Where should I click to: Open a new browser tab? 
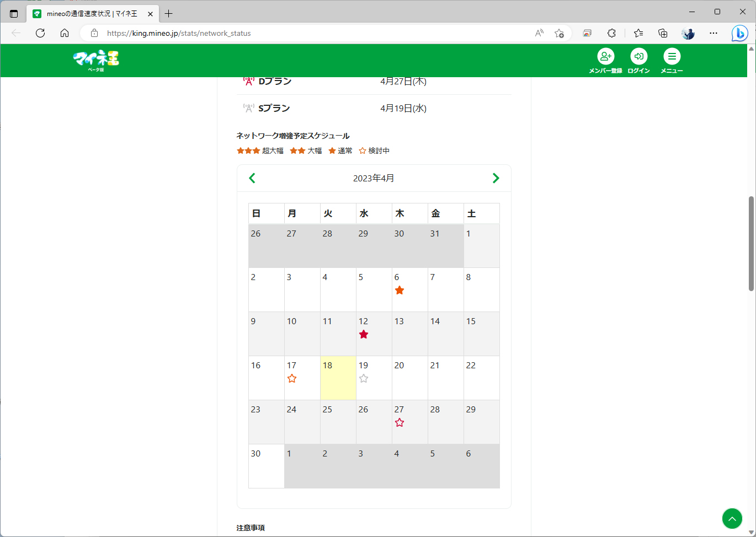[169, 14]
